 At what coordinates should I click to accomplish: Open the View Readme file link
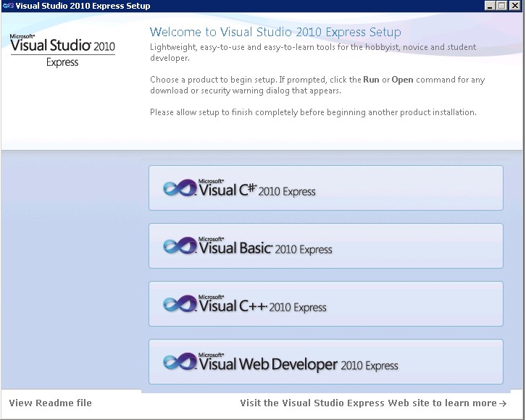pos(50,403)
